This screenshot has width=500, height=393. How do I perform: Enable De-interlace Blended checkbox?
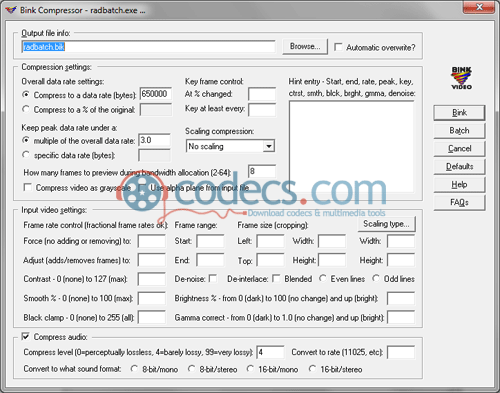pyautogui.click(x=276, y=278)
